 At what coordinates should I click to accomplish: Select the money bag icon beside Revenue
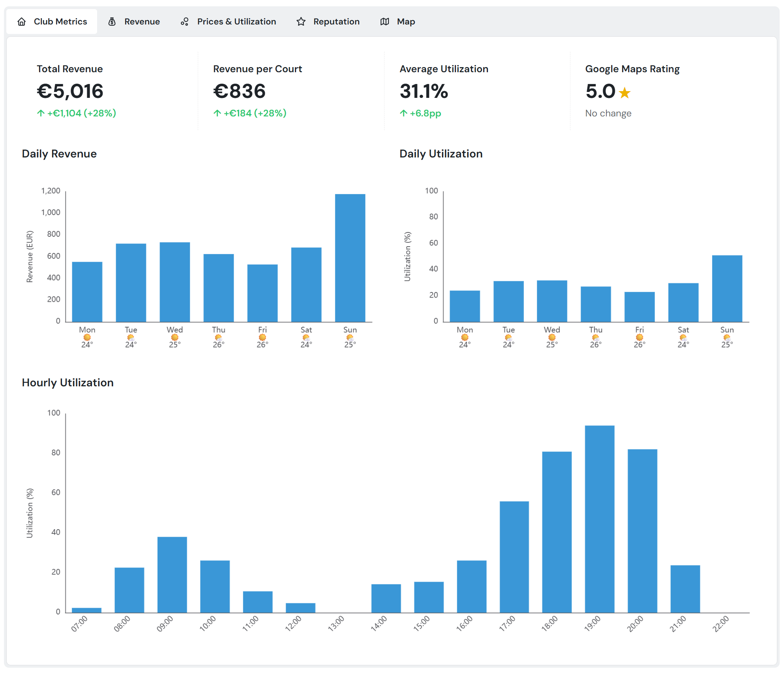(x=111, y=21)
